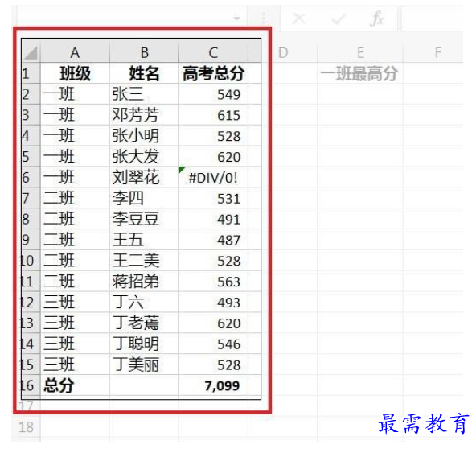This screenshot has height=449, width=476.
Task: Click the Select All corner triangle
Action: coord(31,53)
